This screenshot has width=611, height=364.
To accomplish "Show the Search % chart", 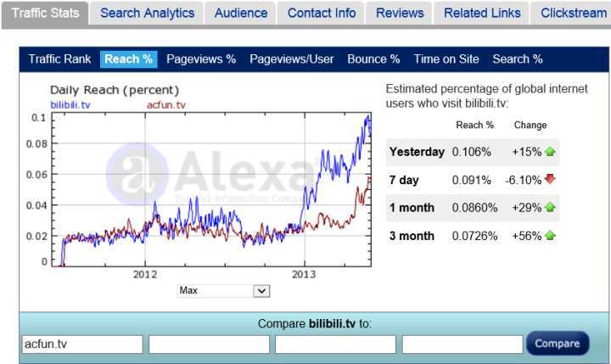I will [518, 59].
